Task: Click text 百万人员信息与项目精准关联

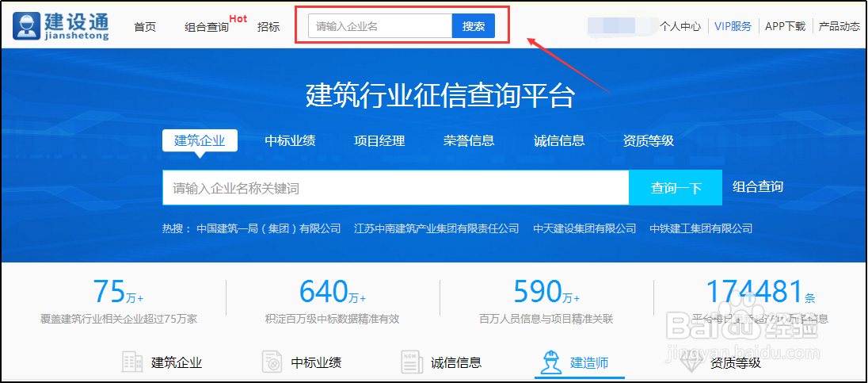Action: (546, 320)
